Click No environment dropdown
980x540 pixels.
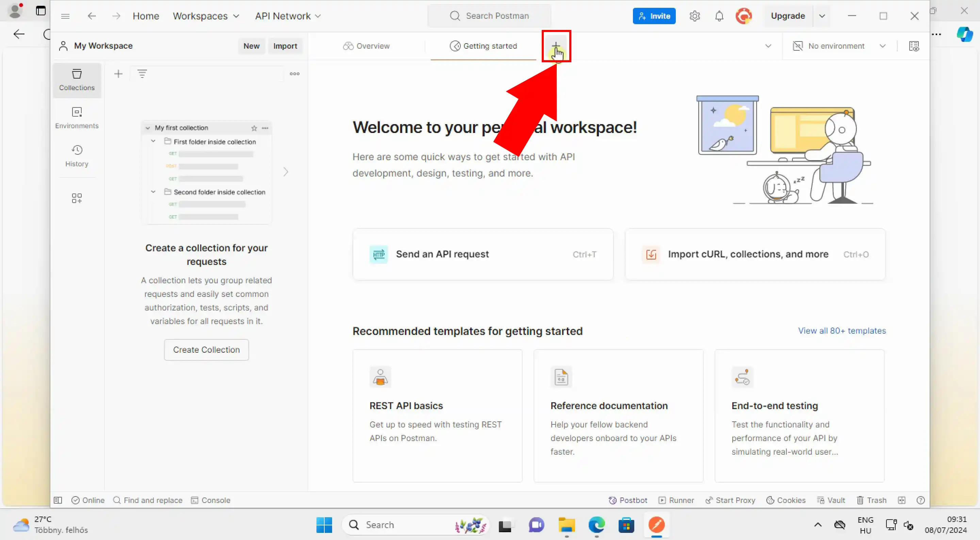(839, 46)
